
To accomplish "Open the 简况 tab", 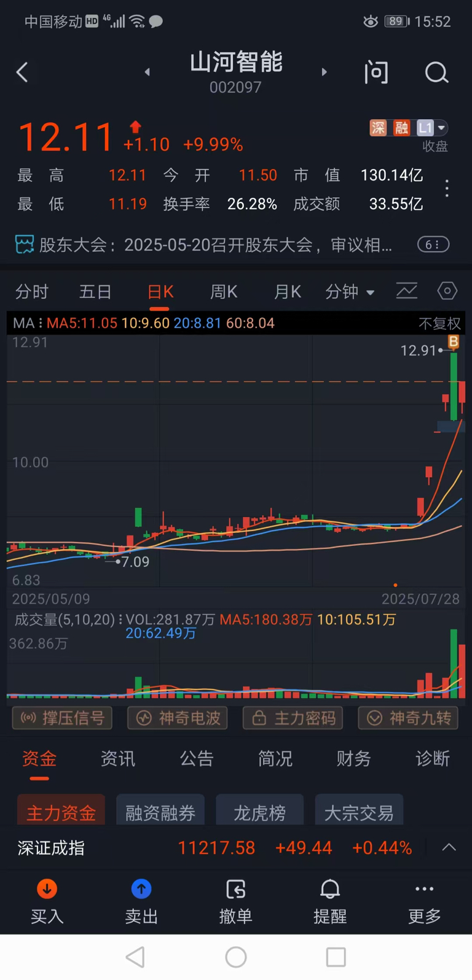I will click(275, 759).
